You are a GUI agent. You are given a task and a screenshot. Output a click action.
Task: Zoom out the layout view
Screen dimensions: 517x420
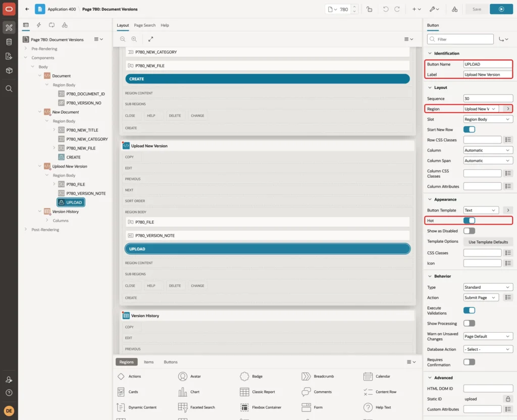[123, 39]
